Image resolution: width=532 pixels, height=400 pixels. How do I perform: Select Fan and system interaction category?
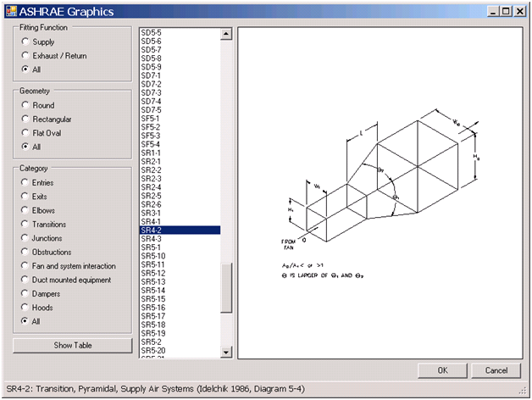click(25, 265)
